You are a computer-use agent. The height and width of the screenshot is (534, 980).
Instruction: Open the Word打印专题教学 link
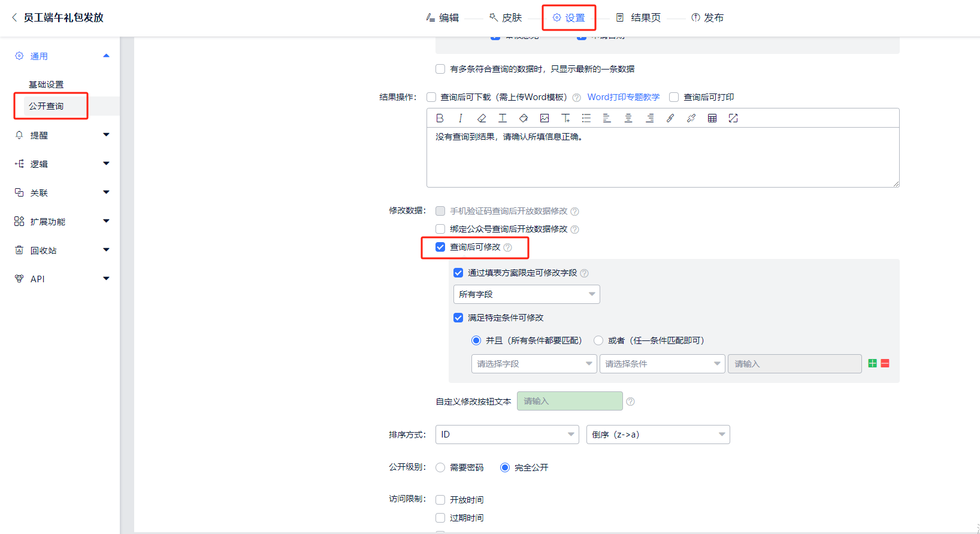(x=623, y=97)
